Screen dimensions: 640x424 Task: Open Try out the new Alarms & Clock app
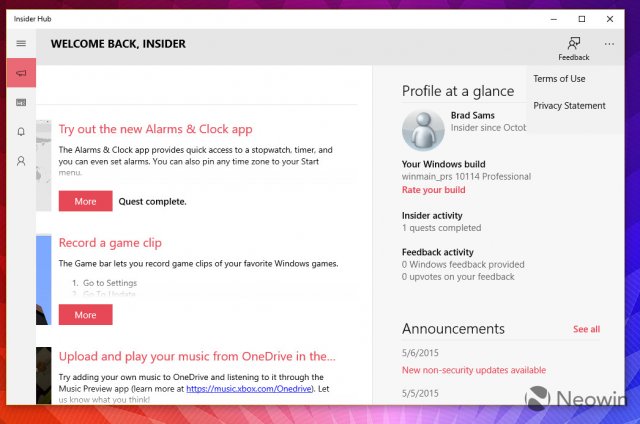pyautogui.click(x=155, y=129)
